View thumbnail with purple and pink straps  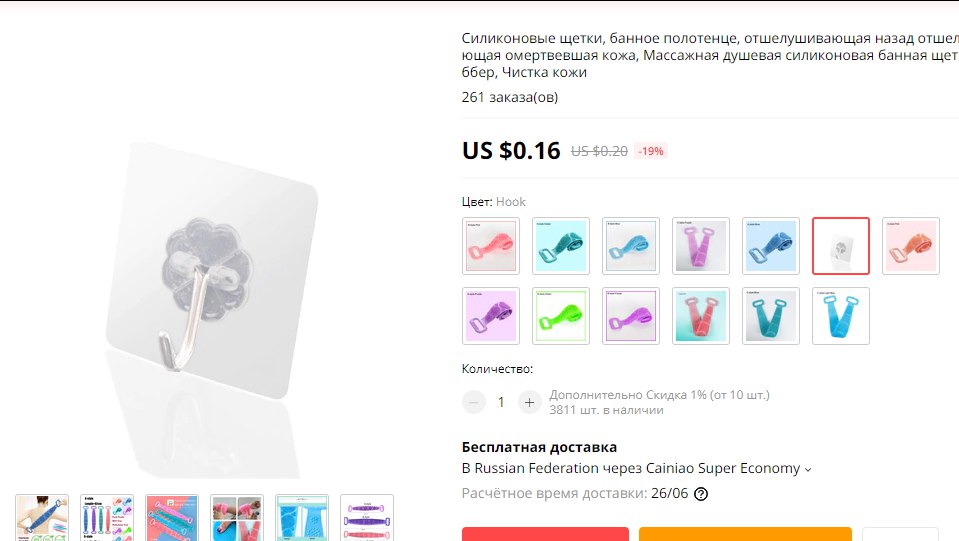click(367, 518)
